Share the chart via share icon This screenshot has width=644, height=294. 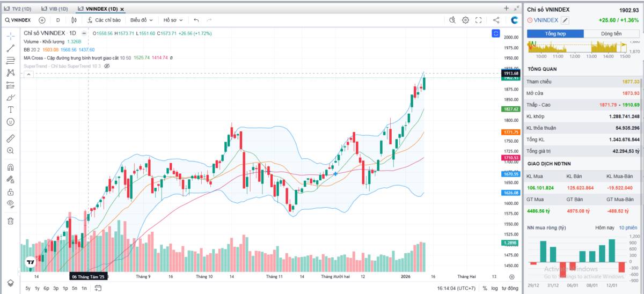(496, 20)
